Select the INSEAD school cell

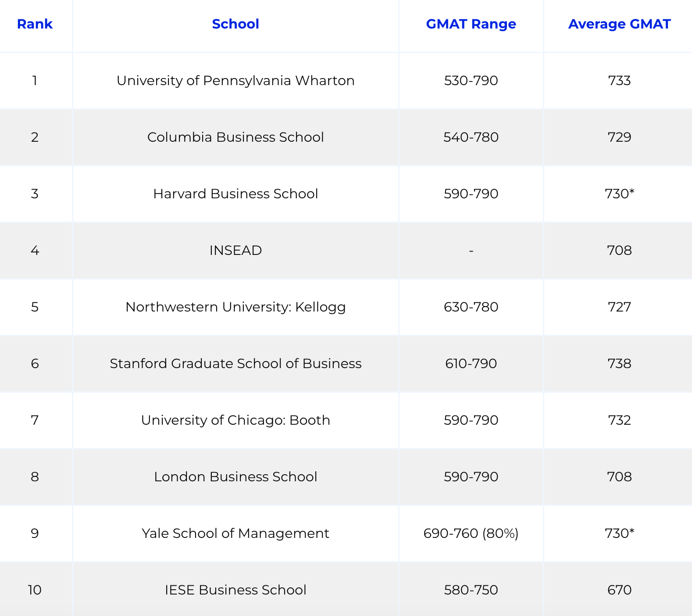(235, 250)
